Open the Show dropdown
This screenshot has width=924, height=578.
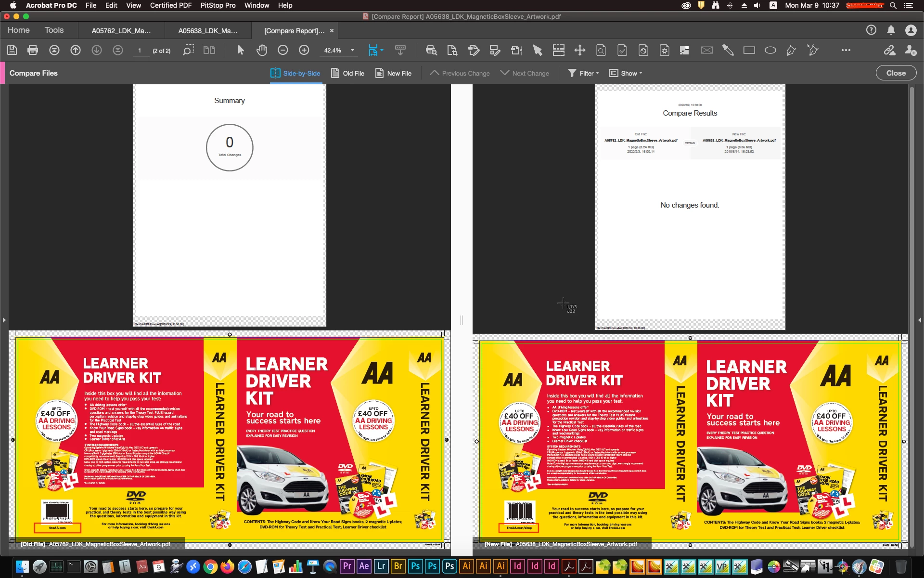[626, 73]
